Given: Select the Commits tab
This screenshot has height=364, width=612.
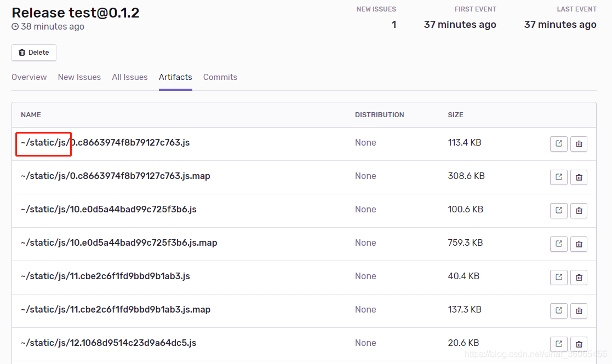Looking at the screenshot, I should (x=220, y=77).
